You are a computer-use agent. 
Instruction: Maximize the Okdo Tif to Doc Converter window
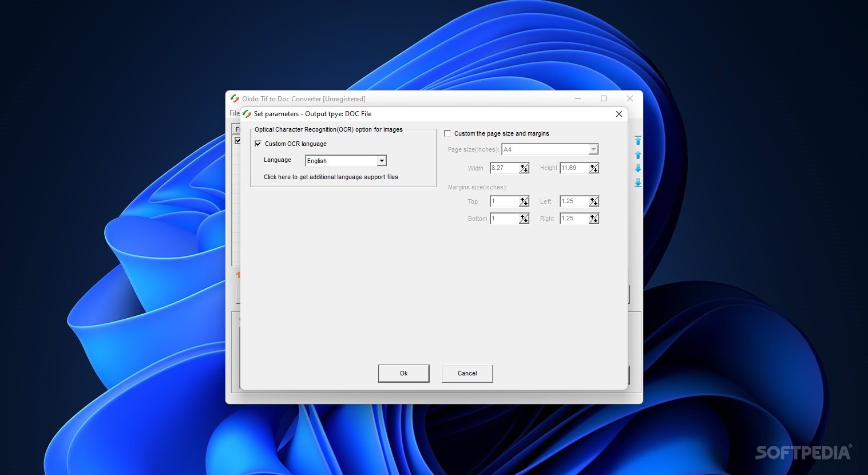(x=603, y=98)
